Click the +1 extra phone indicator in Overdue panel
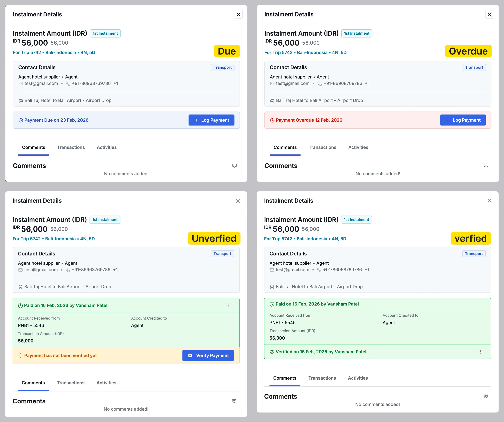 tap(367, 84)
